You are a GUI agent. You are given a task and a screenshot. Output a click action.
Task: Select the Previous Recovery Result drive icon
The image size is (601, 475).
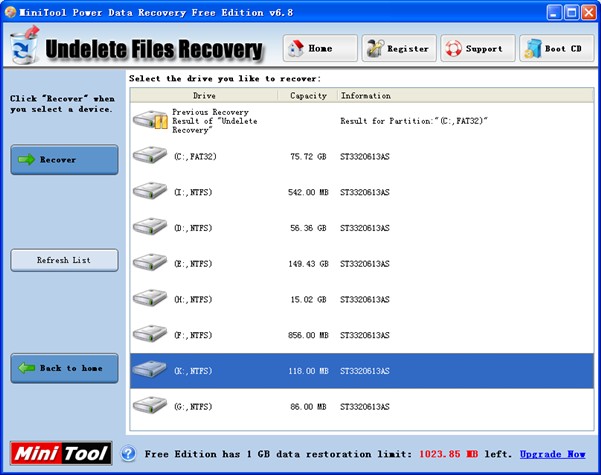pos(150,120)
